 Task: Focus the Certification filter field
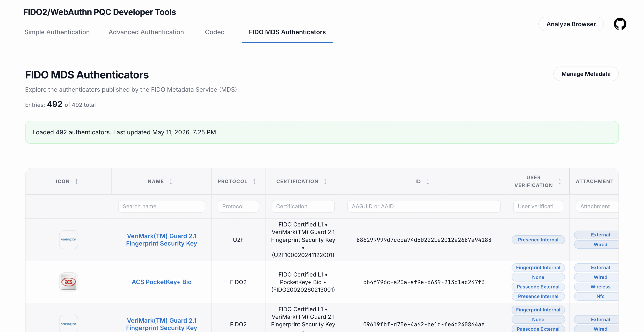click(303, 206)
